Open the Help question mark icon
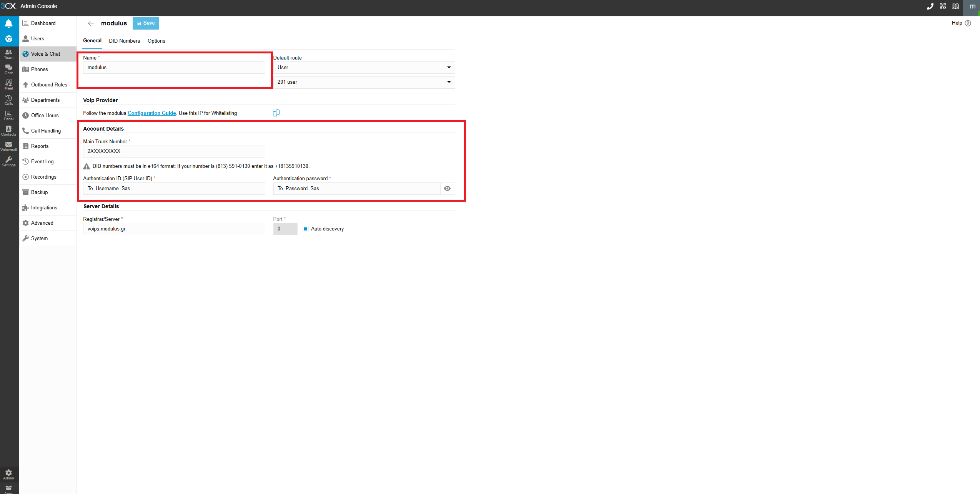The image size is (980, 494). (x=968, y=23)
